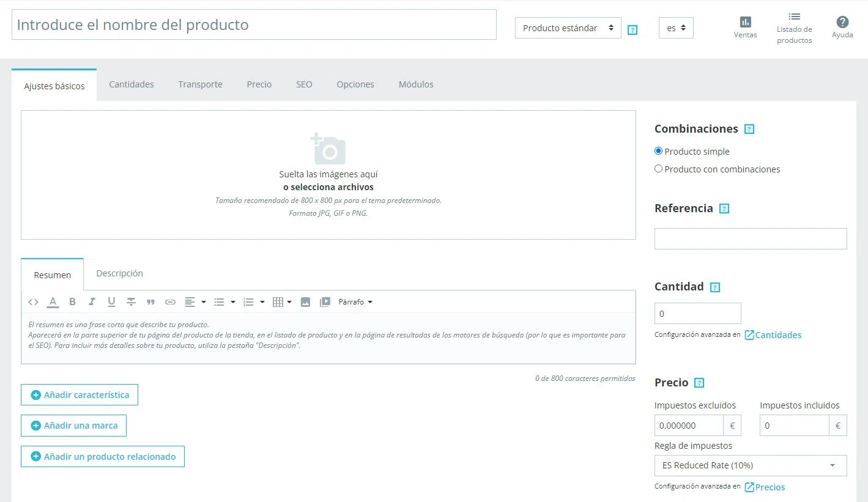Toggle underline formatting in editor
This screenshot has width=868, height=502.
111,302
